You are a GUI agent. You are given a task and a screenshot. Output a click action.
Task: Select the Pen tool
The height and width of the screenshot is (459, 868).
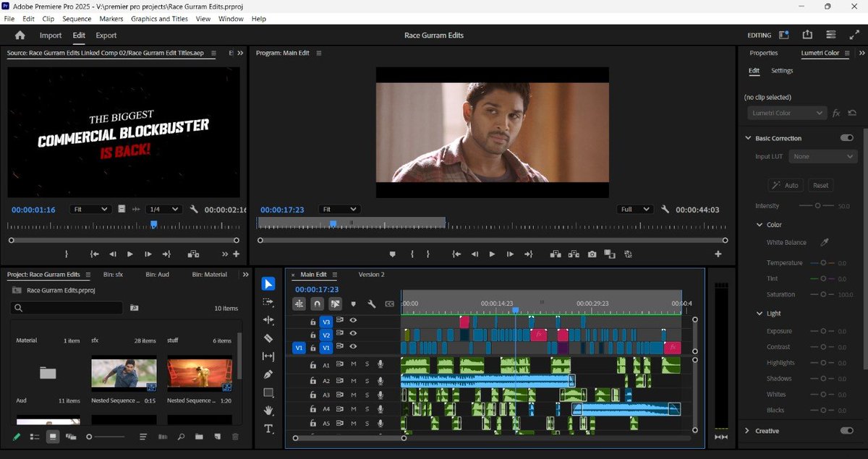(268, 374)
